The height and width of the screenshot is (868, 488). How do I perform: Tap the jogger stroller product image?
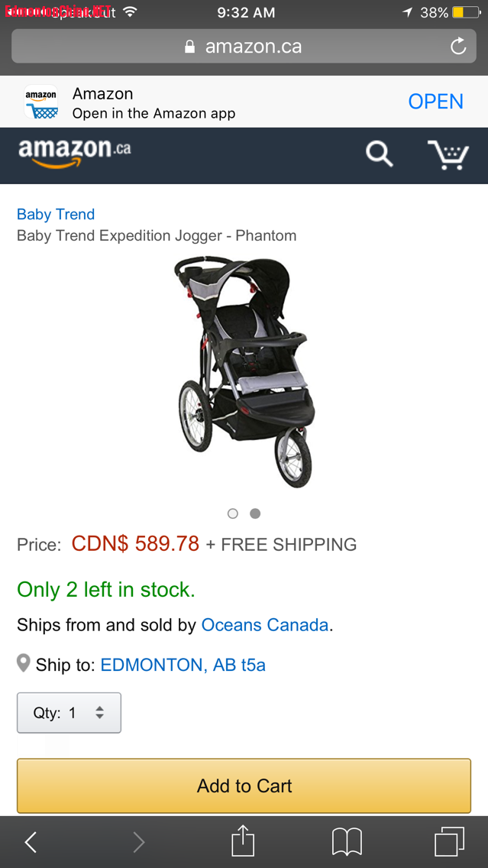click(244, 372)
